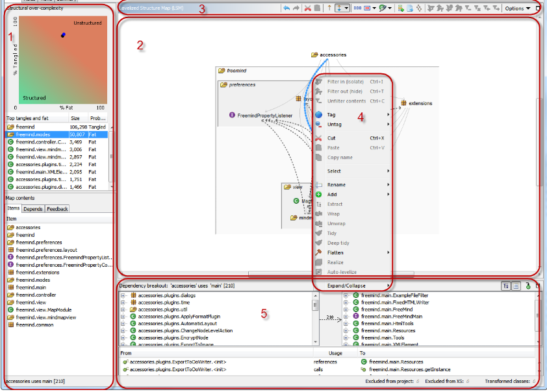Viewport: 547px width, 392px height.
Task: Click first grey filter icon after diamond
Action: click(431, 8)
